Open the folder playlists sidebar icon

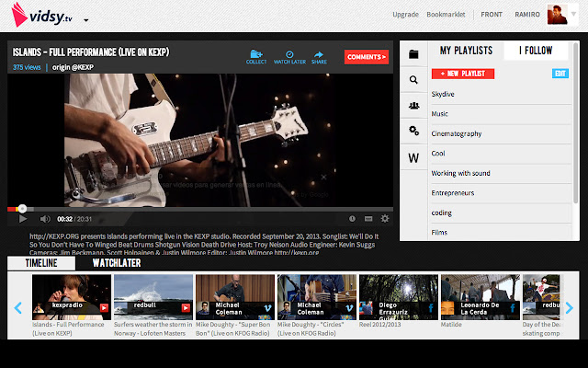point(413,54)
